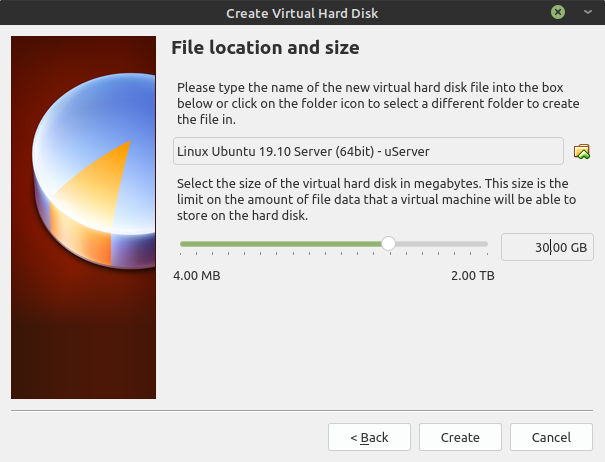This screenshot has width=605, height=462.
Task: Click the disk size slider handle
Action: (388, 244)
